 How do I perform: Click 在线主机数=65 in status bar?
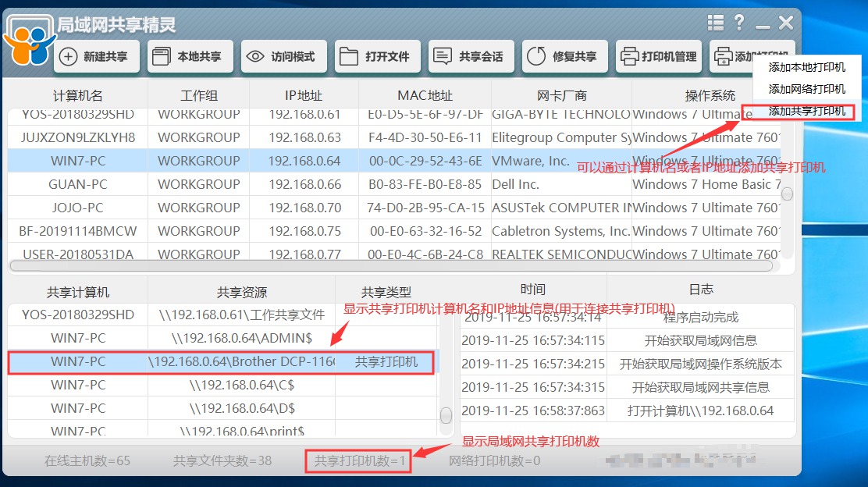(x=87, y=460)
